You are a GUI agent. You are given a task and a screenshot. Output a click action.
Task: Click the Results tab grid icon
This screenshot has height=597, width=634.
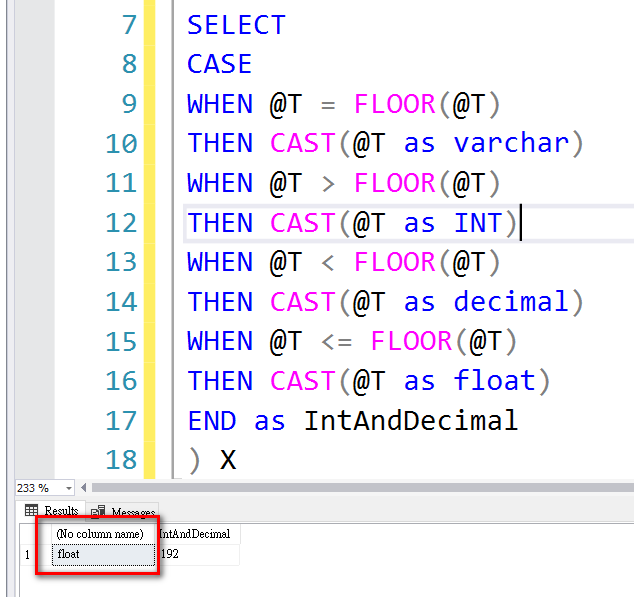[x=31, y=510]
